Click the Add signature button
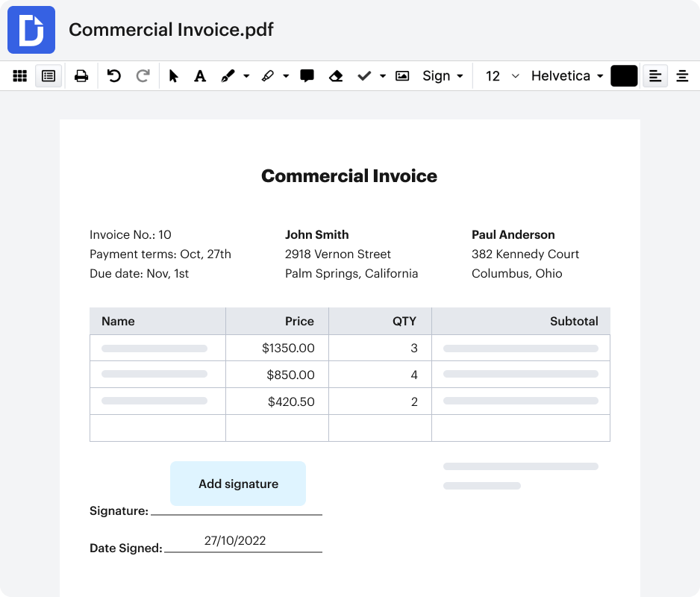 pos(237,484)
